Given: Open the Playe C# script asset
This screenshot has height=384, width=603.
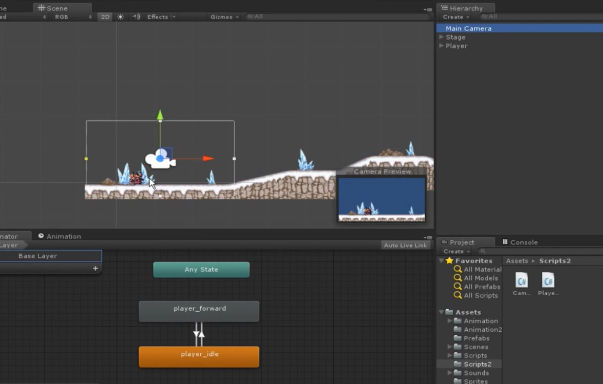Looking at the screenshot, I should [548, 284].
